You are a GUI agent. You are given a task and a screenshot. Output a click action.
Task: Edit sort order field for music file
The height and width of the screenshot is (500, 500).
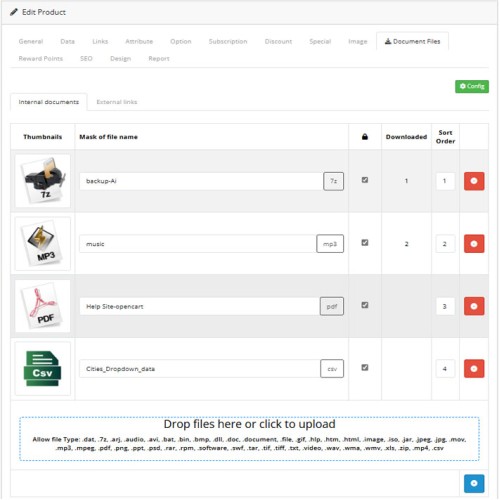coord(445,244)
